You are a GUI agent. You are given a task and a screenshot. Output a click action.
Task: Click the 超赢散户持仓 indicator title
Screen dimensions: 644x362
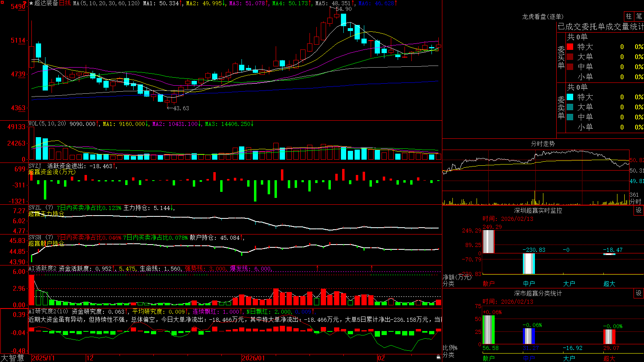(46, 243)
